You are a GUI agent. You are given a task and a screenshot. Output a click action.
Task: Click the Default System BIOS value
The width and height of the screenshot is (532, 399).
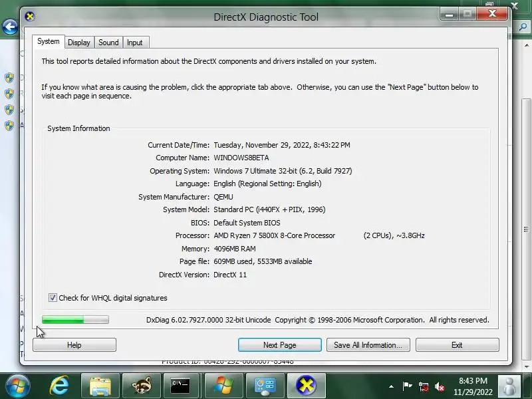[x=247, y=223]
